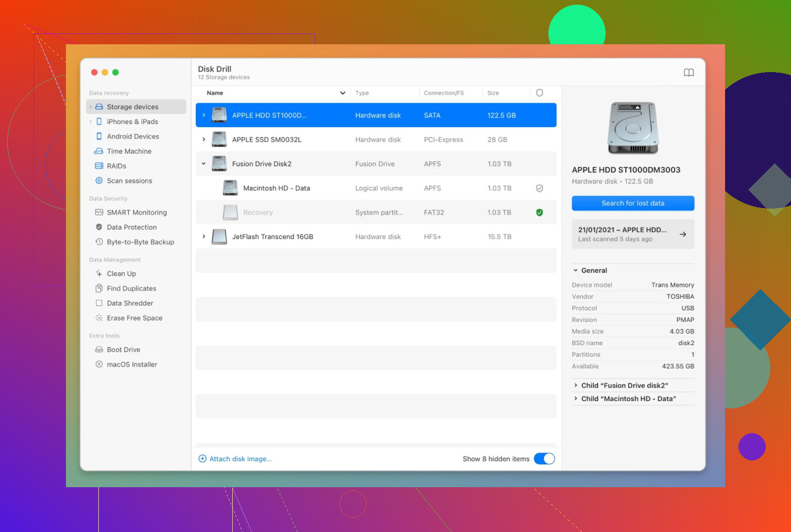Open Data Shredder section
791x532 pixels.
point(130,303)
